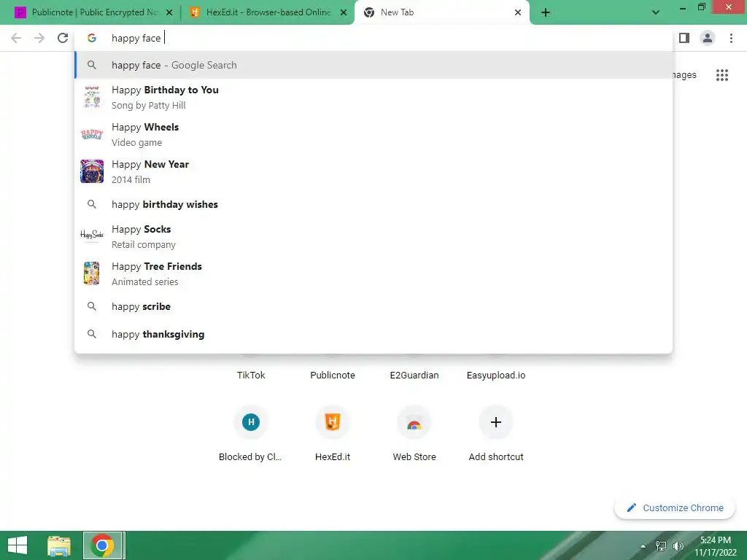747x560 pixels.
Task: Click the Happy Socks logo thumbnail
Action: pos(92,235)
